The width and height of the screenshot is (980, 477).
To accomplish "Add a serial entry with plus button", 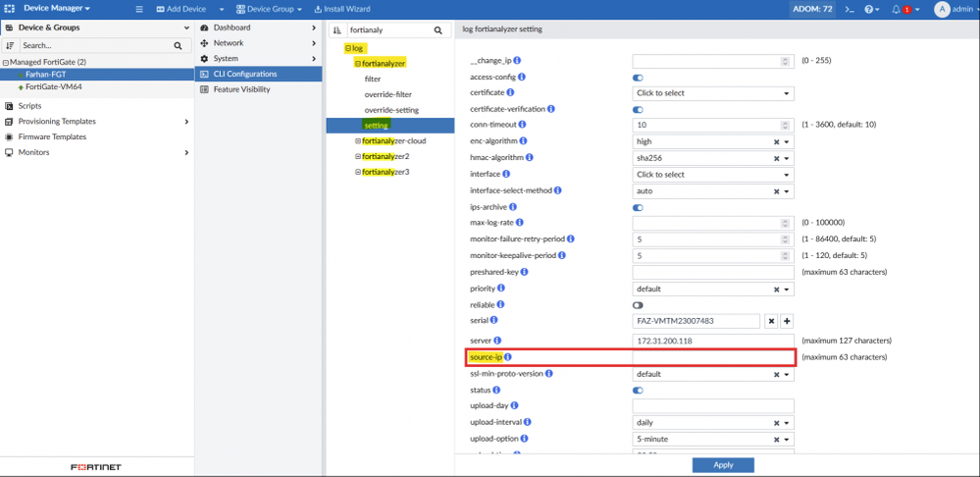I will pyautogui.click(x=788, y=321).
